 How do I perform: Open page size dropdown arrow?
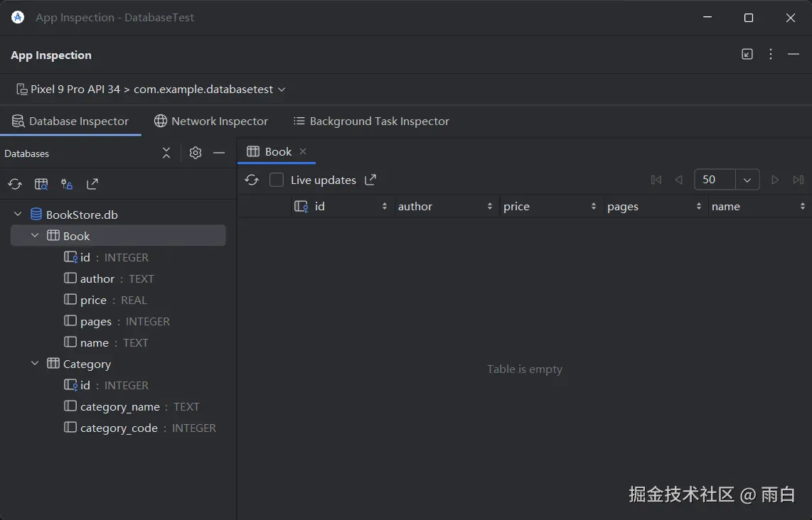(747, 180)
